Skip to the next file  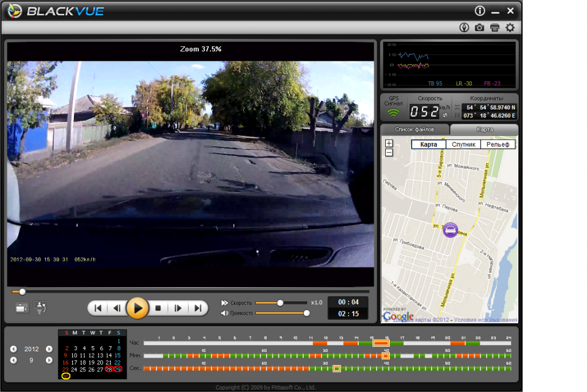(198, 308)
